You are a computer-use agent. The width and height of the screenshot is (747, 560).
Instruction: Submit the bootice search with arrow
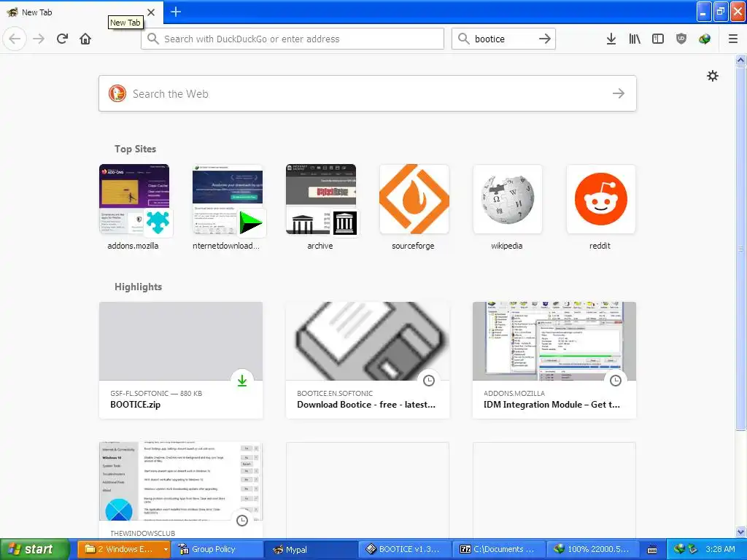coord(544,39)
